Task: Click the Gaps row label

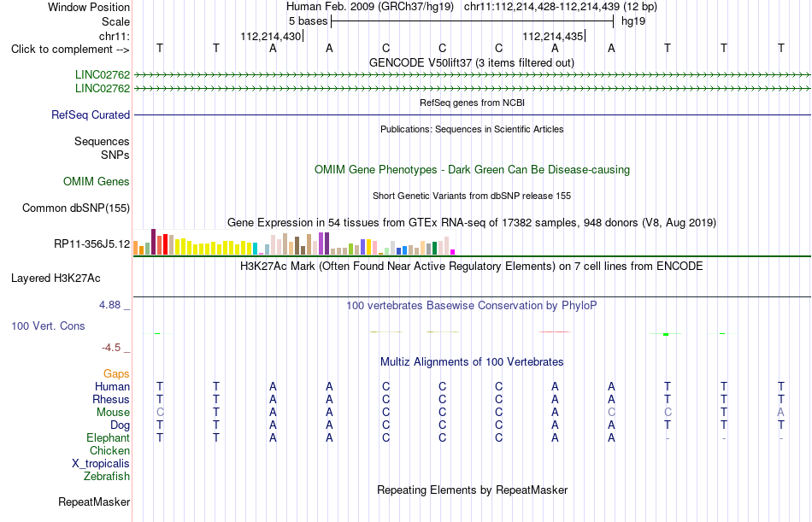Action: click(x=116, y=374)
